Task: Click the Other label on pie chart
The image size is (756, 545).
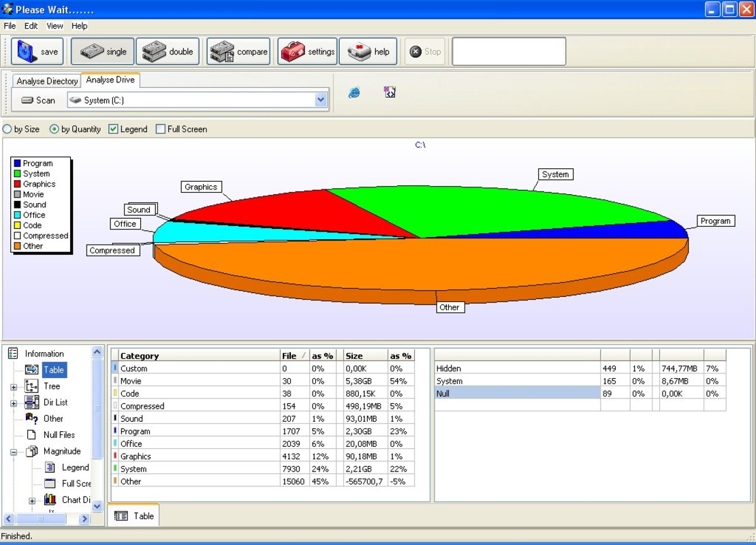Action: click(450, 307)
